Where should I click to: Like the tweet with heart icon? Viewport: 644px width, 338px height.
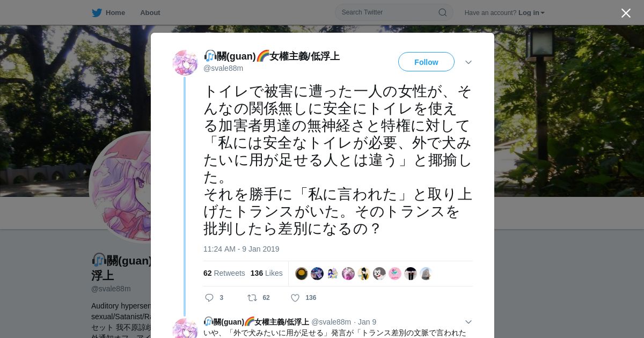click(295, 298)
